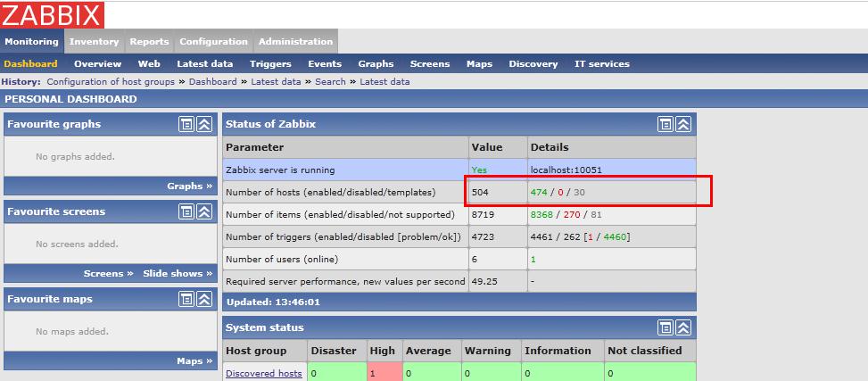Open the Graphs submenu item
The height and width of the screenshot is (381, 868).
[x=376, y=63]
